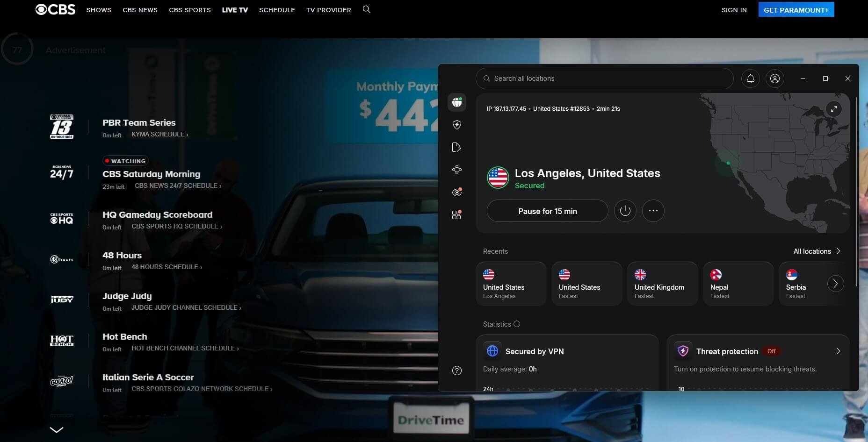
Task: Select the United Kingdom Fastest recent card
Action: pos(662,284)
